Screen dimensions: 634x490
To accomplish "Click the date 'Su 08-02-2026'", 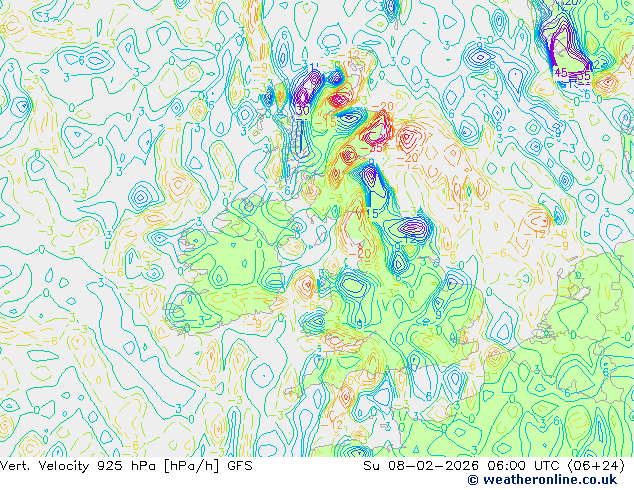I will pos(421,466).
